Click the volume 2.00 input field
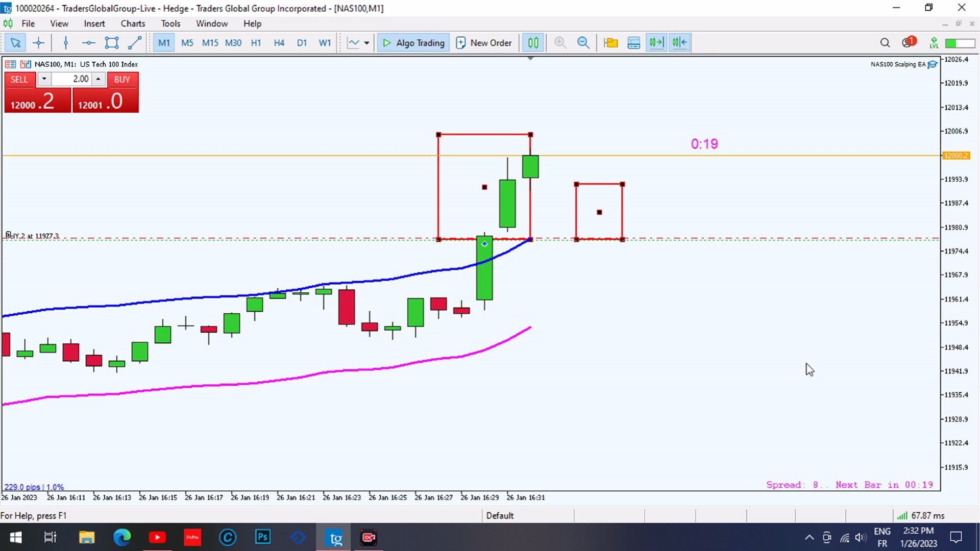This screenshot has height=551, width=980. coord(71,79)
